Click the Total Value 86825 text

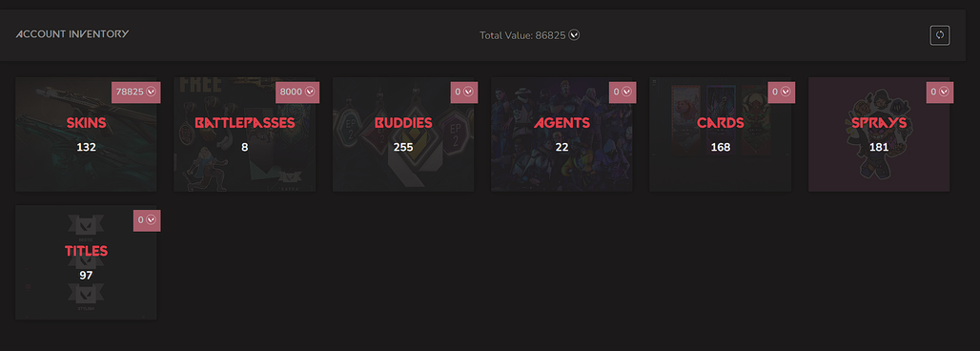tap(522, 35)
